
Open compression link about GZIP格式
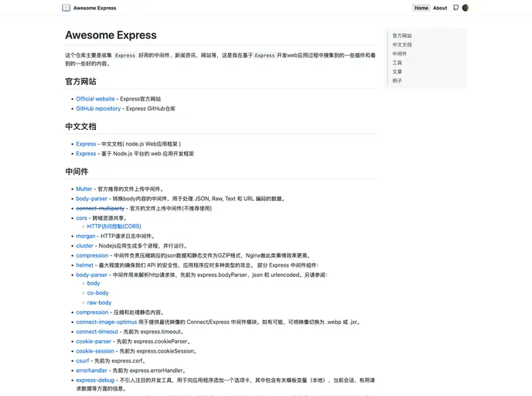pos(92,255)
